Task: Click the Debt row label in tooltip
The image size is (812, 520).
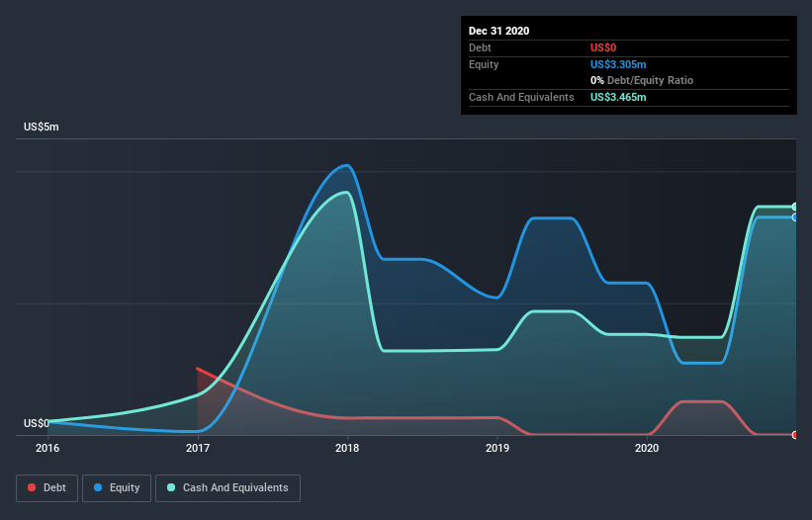Action: tap(480, 47)
